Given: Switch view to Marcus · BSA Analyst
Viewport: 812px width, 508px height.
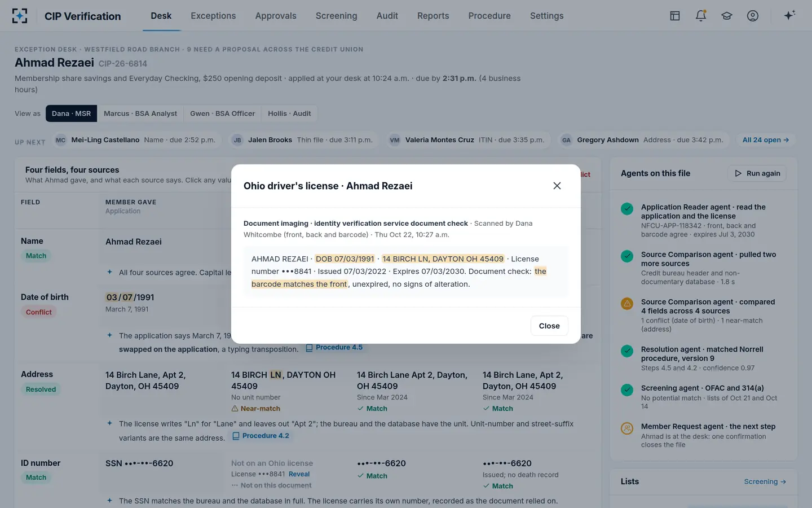Looking at the screenshot, I should point(140,113).
